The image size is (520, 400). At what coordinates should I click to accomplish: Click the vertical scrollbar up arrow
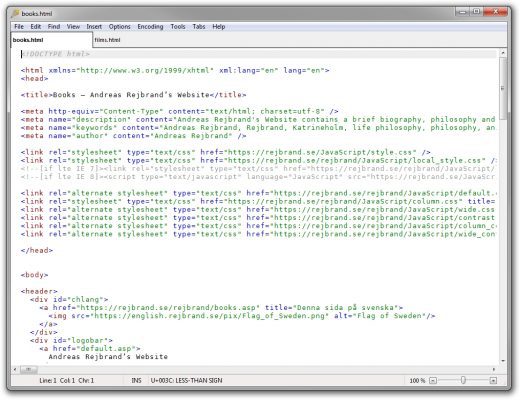pyautogui.click(x=503, y=53)
